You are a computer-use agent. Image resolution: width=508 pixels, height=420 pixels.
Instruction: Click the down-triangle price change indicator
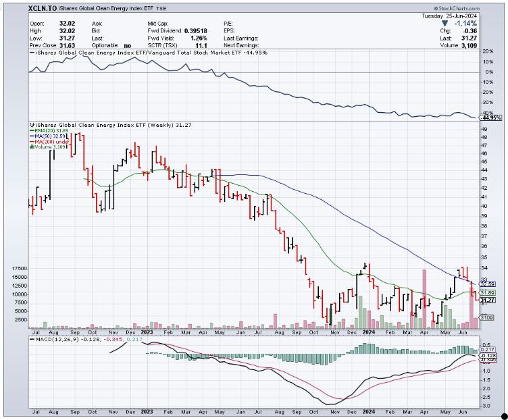coord(445,24)
